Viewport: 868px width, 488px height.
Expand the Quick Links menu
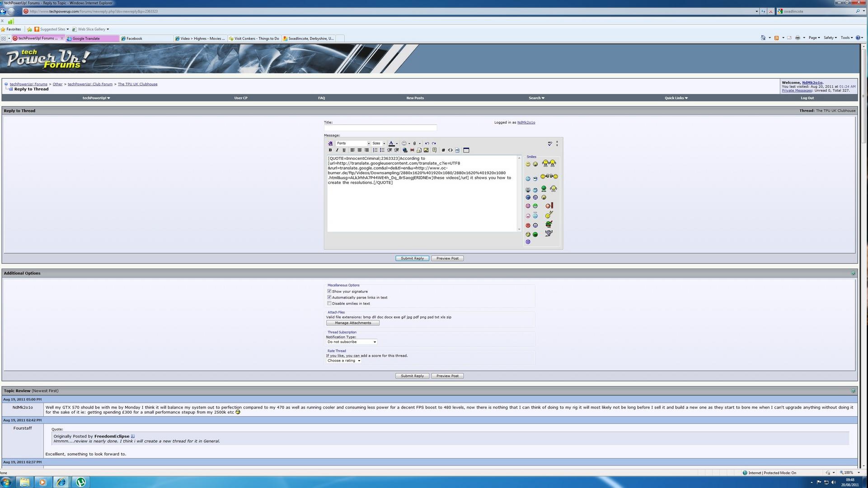pyautogui.click(x=676, y=98)
